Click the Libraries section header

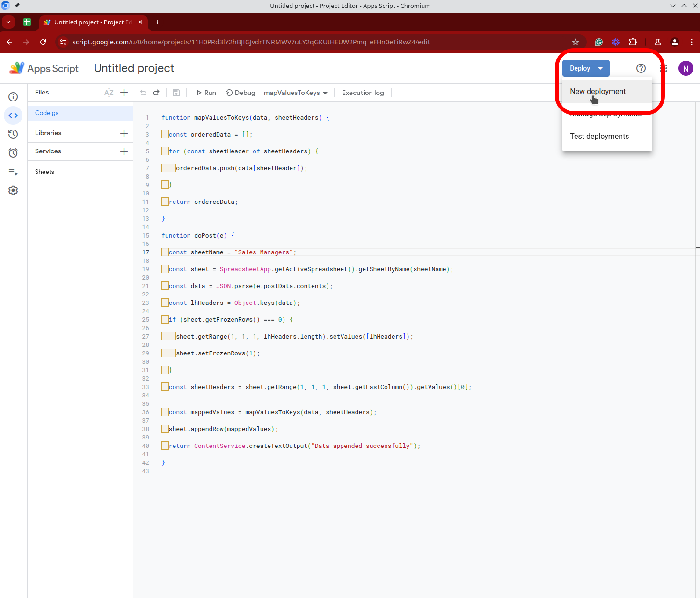pyautogui.click(x=48, y=133)
